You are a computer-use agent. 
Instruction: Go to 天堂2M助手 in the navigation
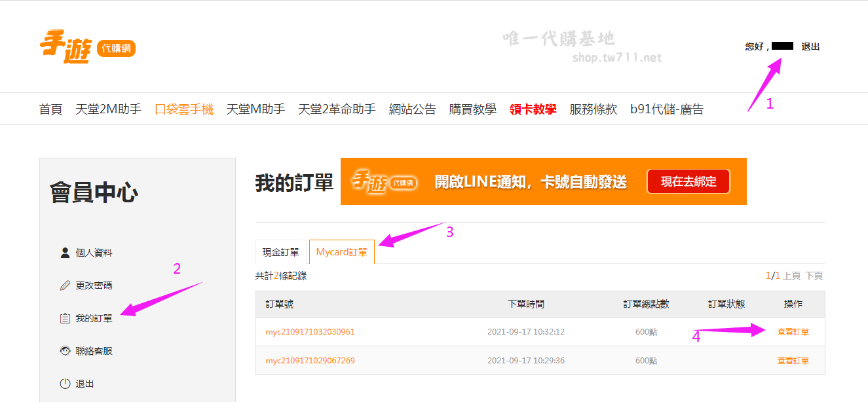point(108,109)
